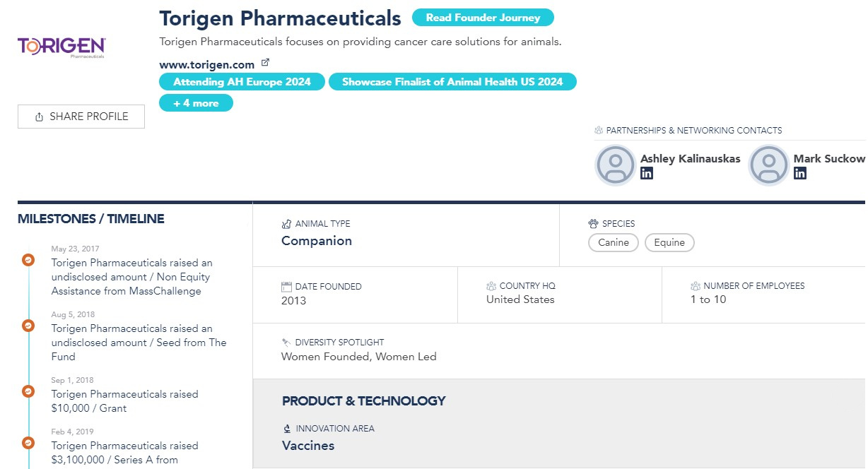Click the '2013' date founded value
868x469 pixels.
(294, 301)
